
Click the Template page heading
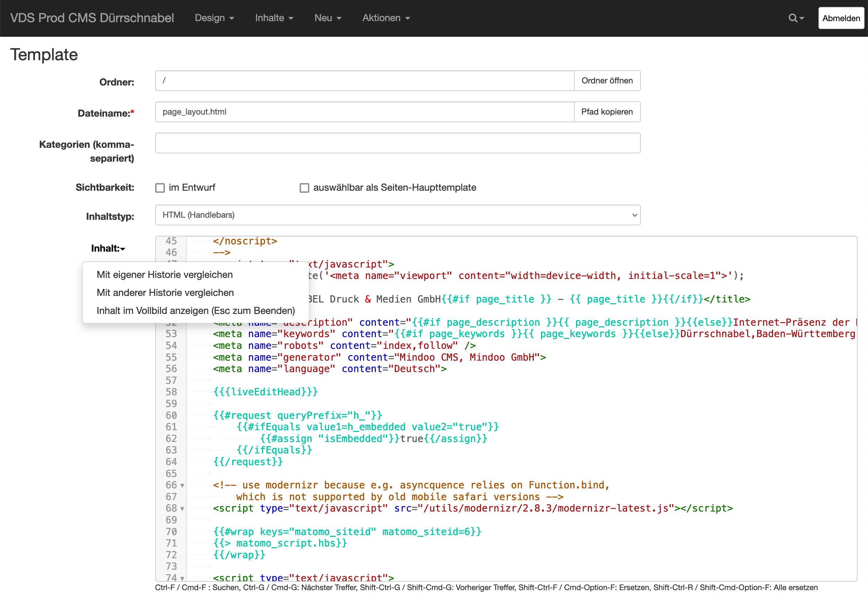tap(44, 55)
